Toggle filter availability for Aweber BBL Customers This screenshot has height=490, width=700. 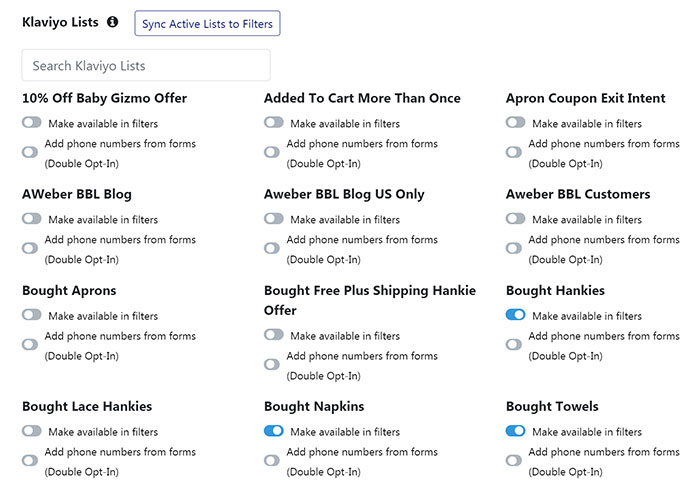tap(516, 219)
